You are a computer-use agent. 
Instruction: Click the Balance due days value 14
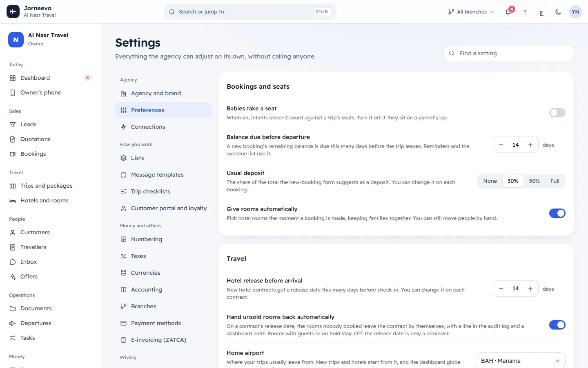pos(516,145)
